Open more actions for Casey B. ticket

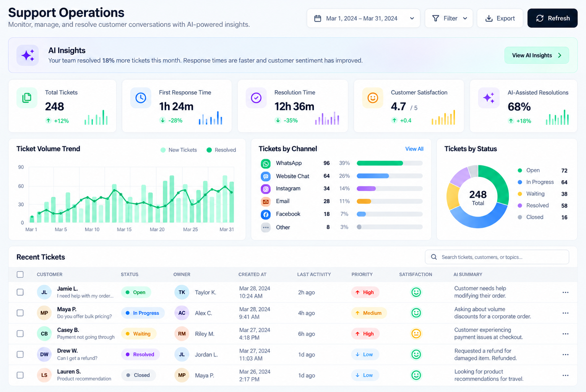pyautogui.click(x=565, y=334)
